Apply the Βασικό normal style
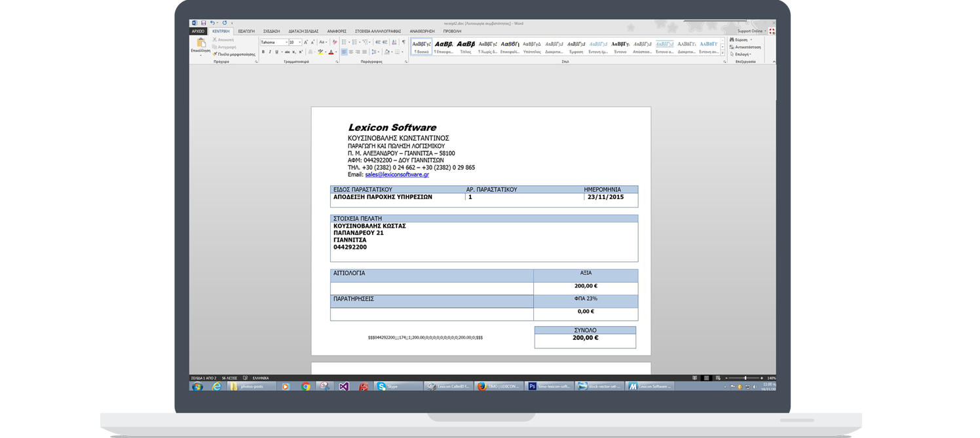The image size is (980, 438). [422, 47]
